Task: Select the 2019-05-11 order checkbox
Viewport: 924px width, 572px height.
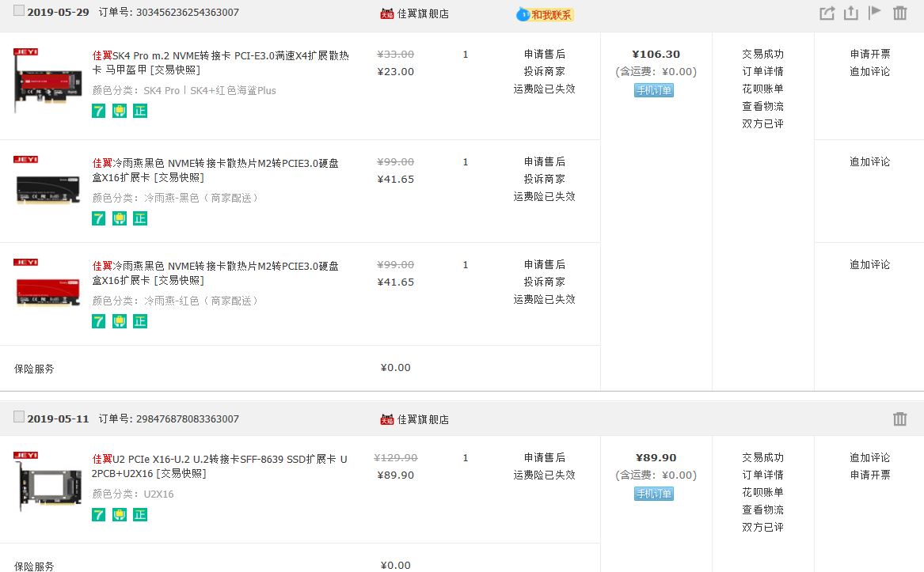Action: (19, 418)
